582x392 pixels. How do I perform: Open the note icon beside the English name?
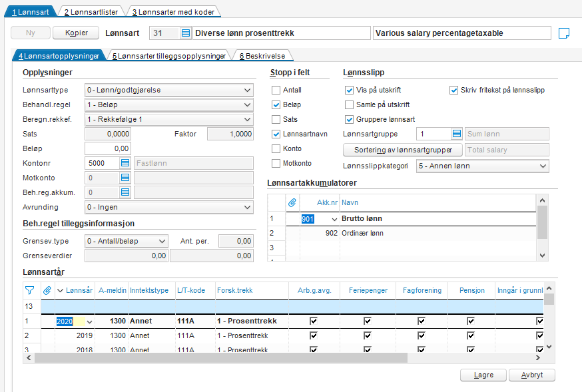(x=564, y=33)
